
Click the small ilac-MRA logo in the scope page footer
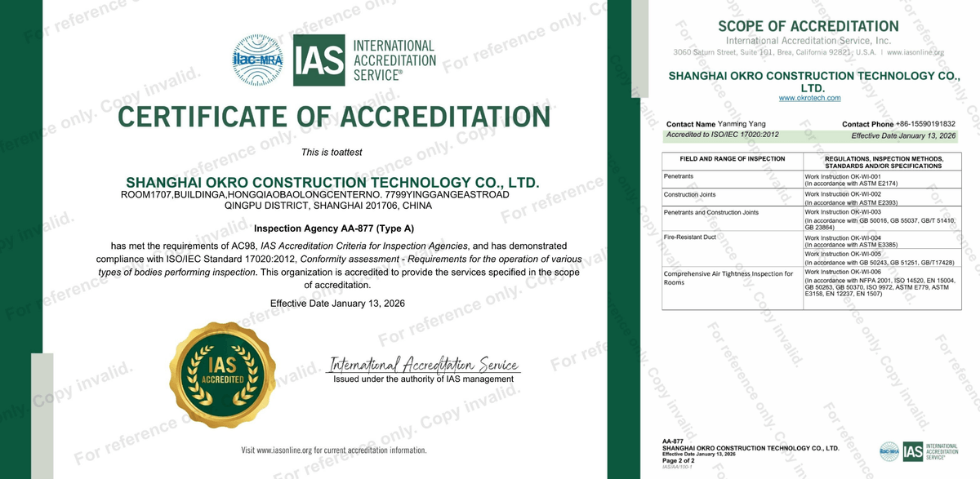coord(889,450)
